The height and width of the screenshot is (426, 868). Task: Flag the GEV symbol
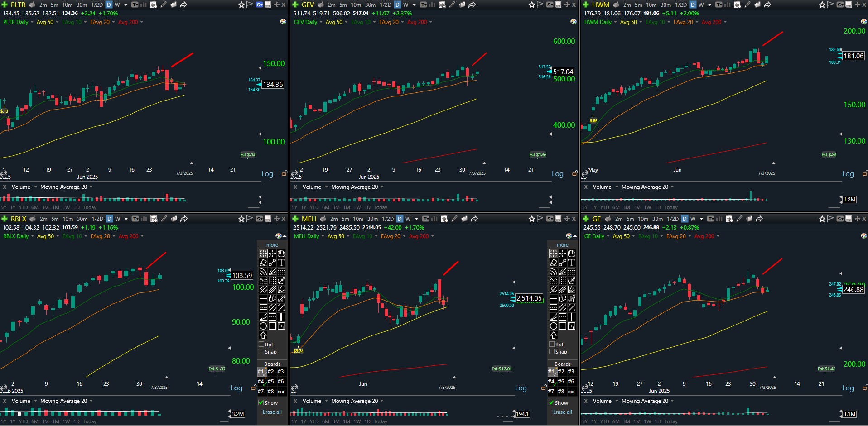pos(540,5)
